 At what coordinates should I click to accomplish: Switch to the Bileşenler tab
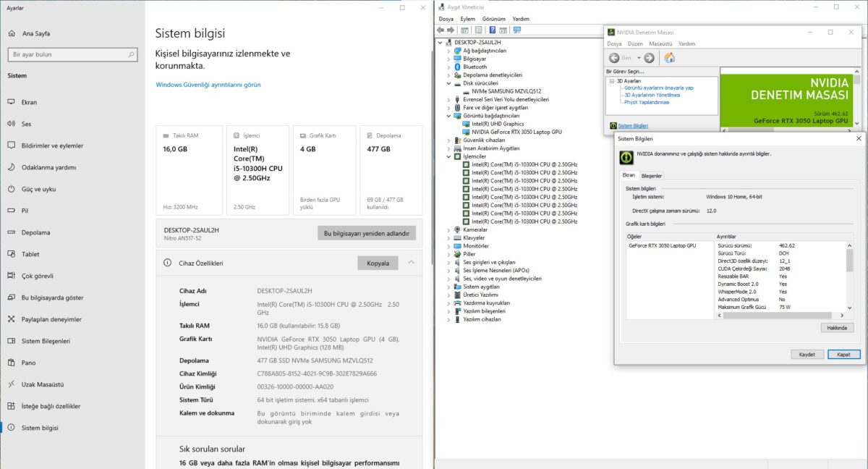point(652,176)
